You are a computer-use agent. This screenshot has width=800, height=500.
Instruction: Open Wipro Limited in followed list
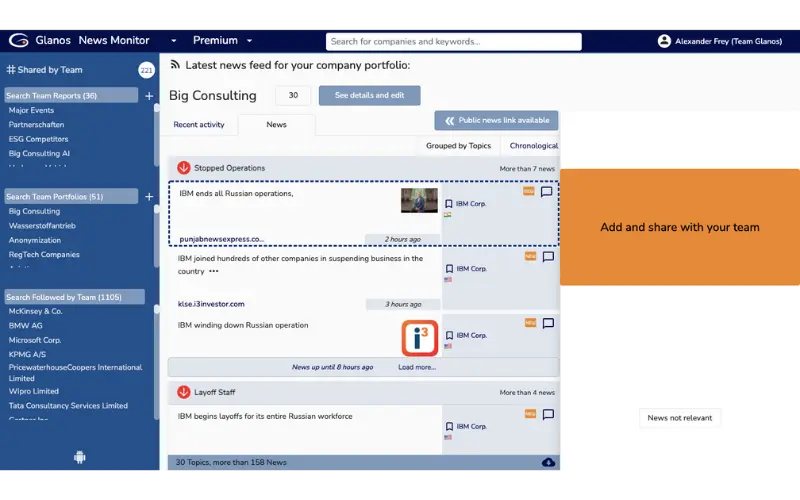(34, 391)
